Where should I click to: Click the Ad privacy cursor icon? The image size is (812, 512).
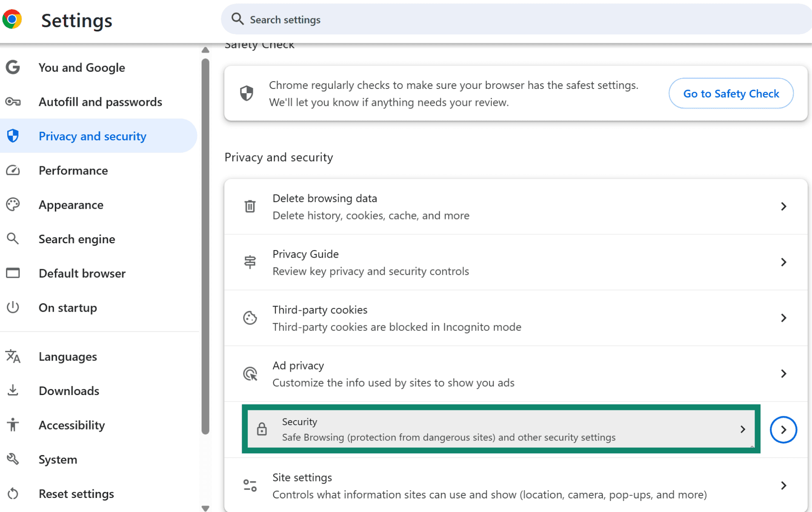pyautogui.click(x=250, y=374)
